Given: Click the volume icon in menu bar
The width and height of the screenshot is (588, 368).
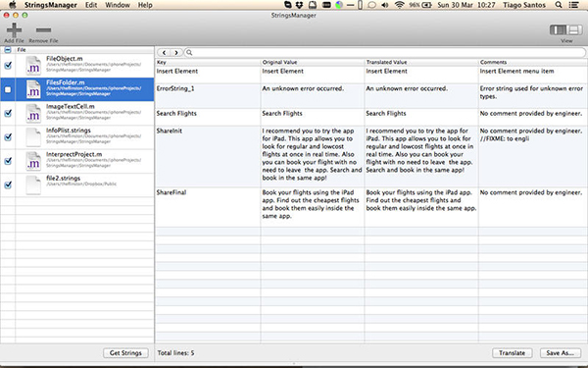Looking at the screenshot, I should click(x=385, y=5).
